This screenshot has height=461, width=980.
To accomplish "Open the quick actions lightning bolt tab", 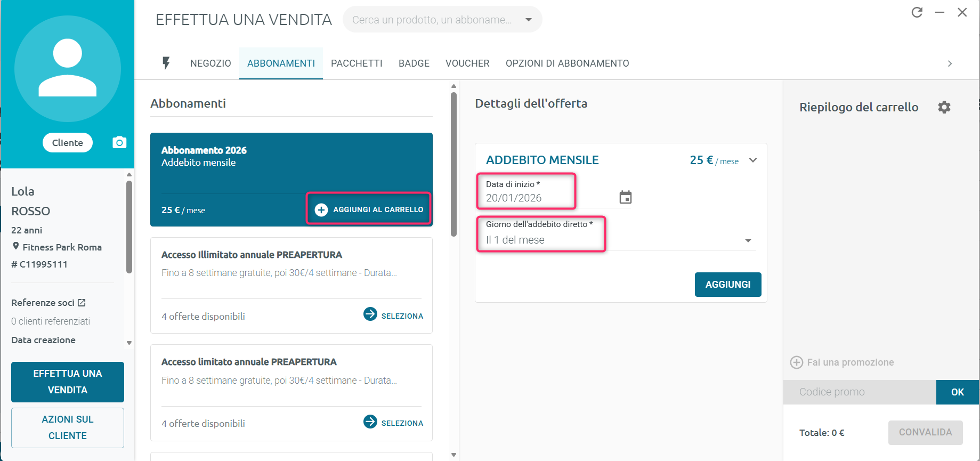I will 166,63.
